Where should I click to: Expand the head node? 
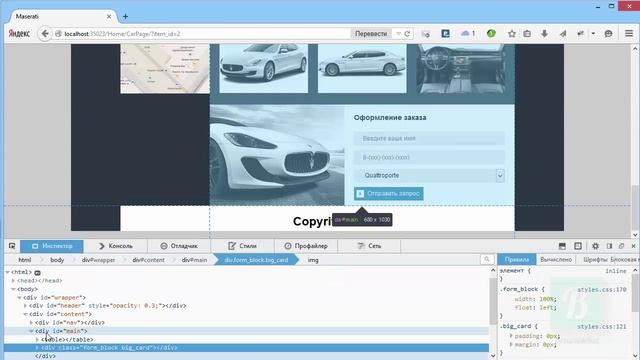[x=13, y=281]
